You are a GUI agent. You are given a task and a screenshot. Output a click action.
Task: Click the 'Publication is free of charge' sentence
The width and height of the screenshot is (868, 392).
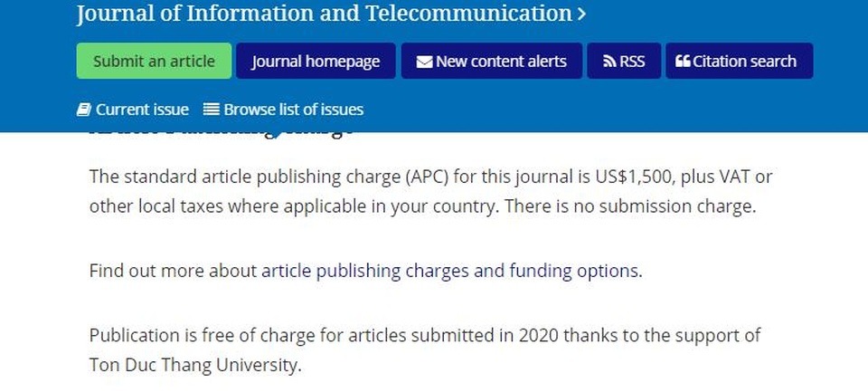[x=425, y=349]
